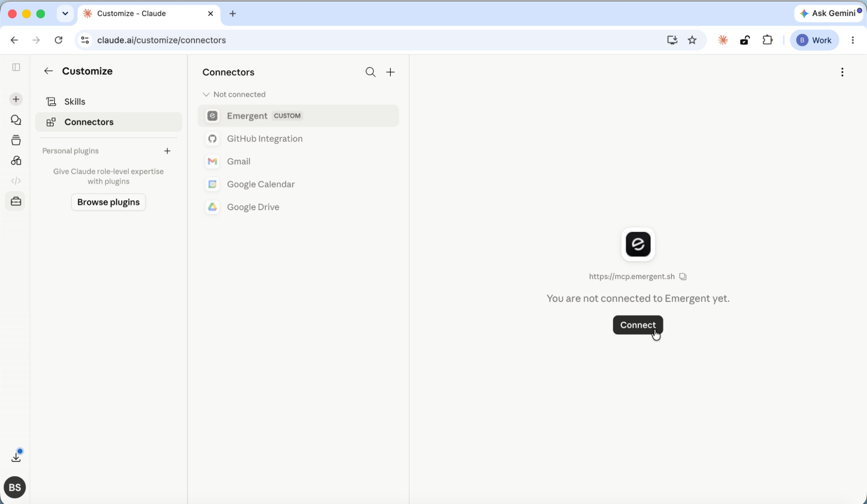The image size is (867, 504).
Task: Open the Customize briefcase icon in sidebar
Action: point(16,202)
